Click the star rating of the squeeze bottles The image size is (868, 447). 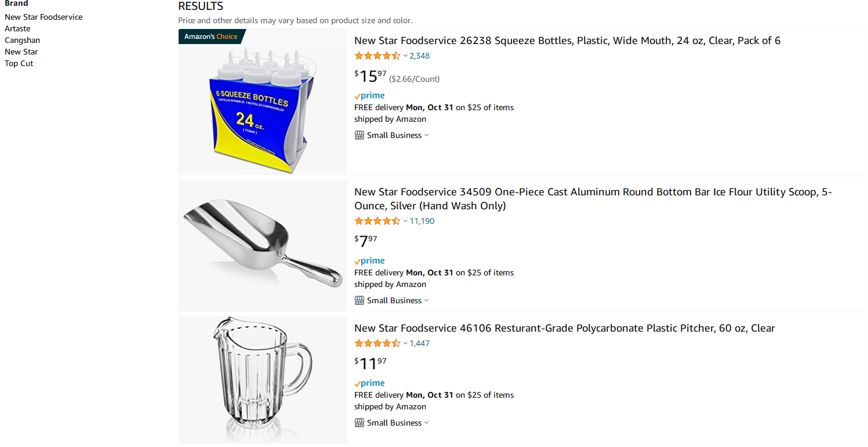point(377,56)
